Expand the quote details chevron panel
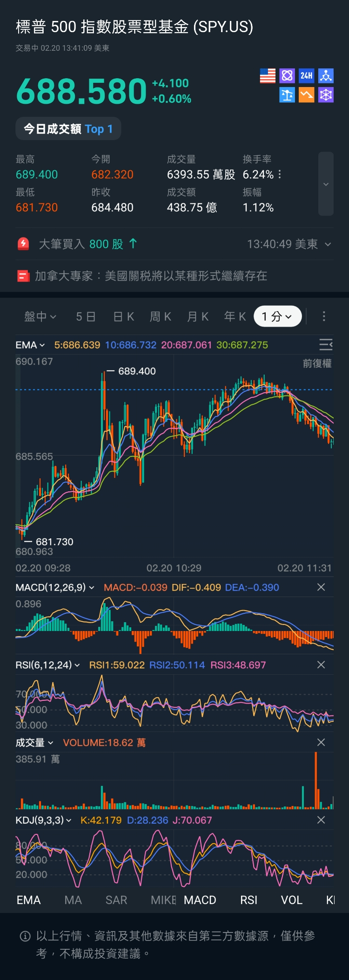The width and height of the screenshot is (349, 980). (x=326, y=184)
